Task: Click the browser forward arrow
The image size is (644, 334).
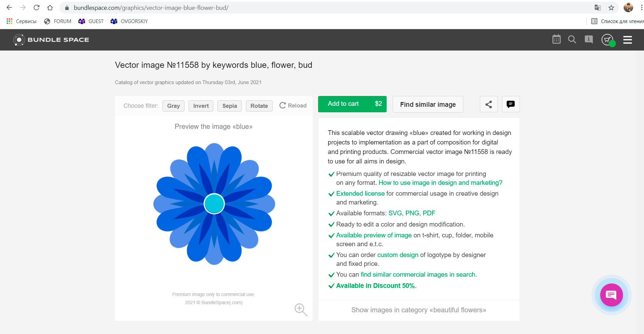Action: 23,7
